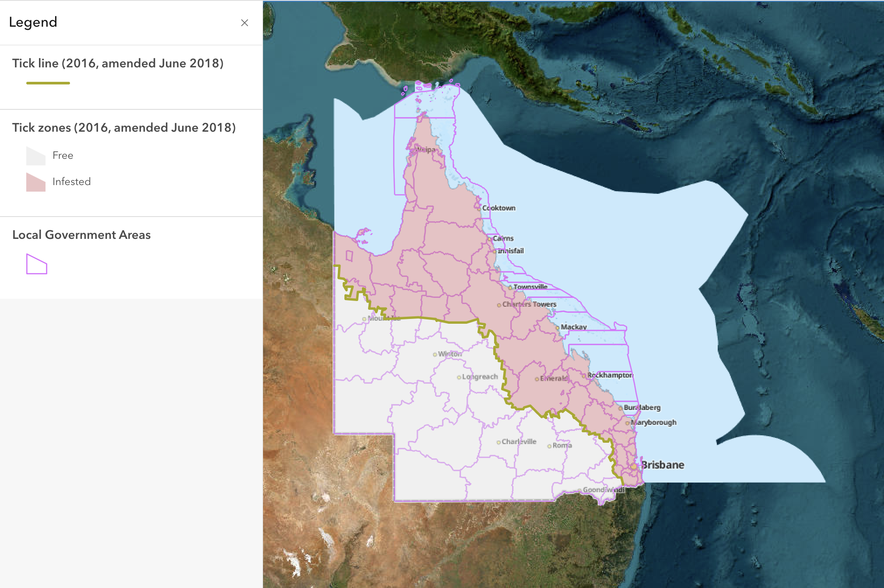The height and width of the screenshot is (588, 884).
Task: Click the Local Government Areas polygon symbol
Action: coord(37,264)
